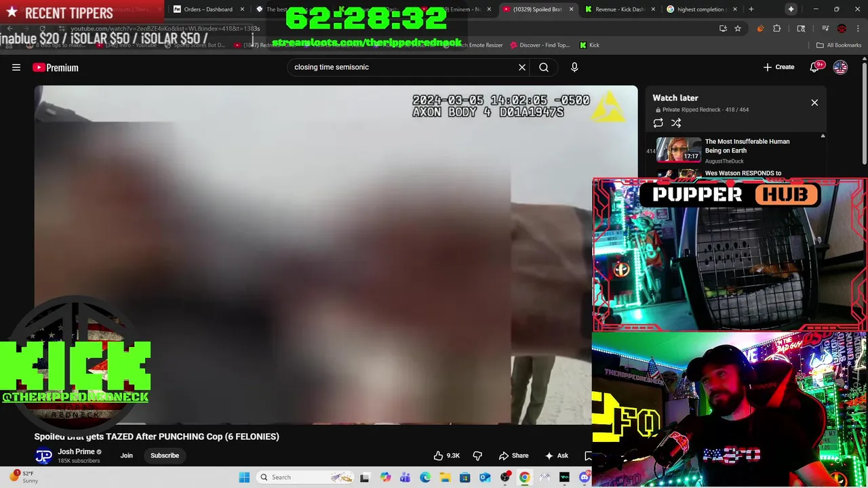Open Outlook from taskbar
Image resolution: width=868 pixels, height=488 pixels.
point(485,477)
